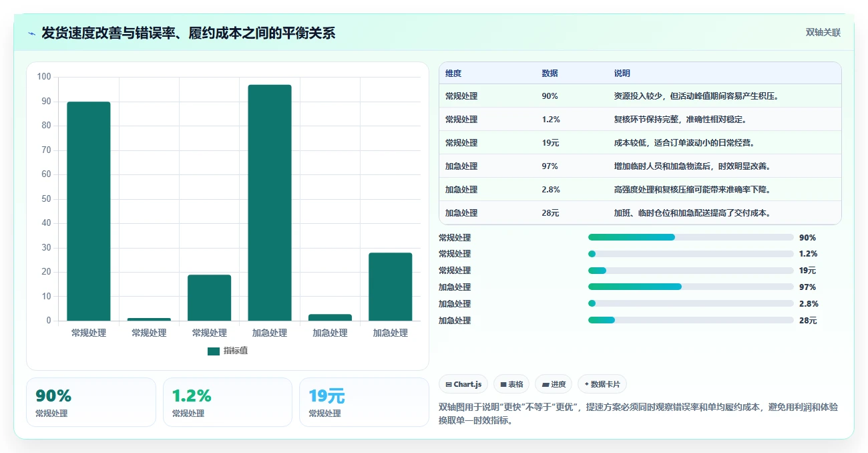The image size is (868, 453).
Task: Click the 97% value next to the progress bar
Action: tap(807, 287)
